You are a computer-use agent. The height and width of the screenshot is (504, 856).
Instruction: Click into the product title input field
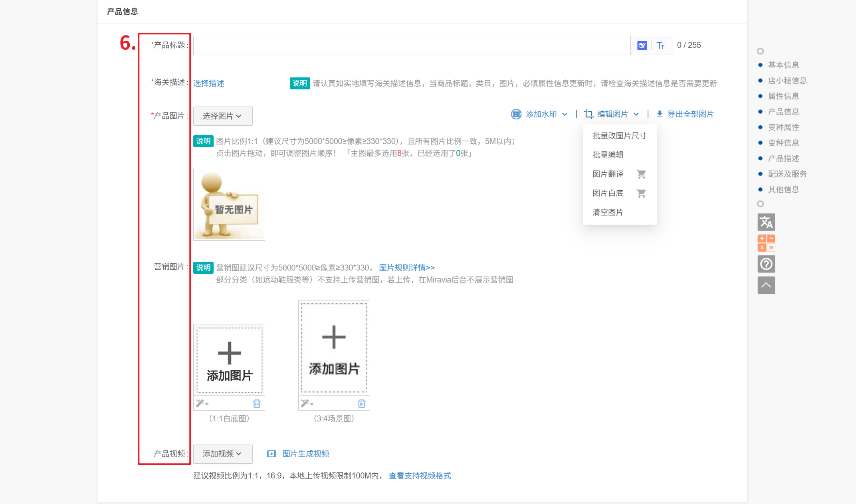click(411, 45)
